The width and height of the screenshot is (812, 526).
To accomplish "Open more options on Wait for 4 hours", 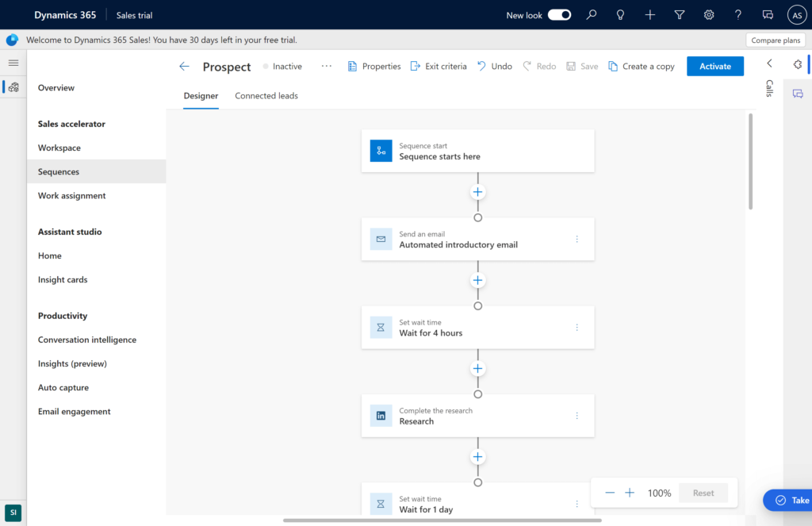I will pos(576,328).
